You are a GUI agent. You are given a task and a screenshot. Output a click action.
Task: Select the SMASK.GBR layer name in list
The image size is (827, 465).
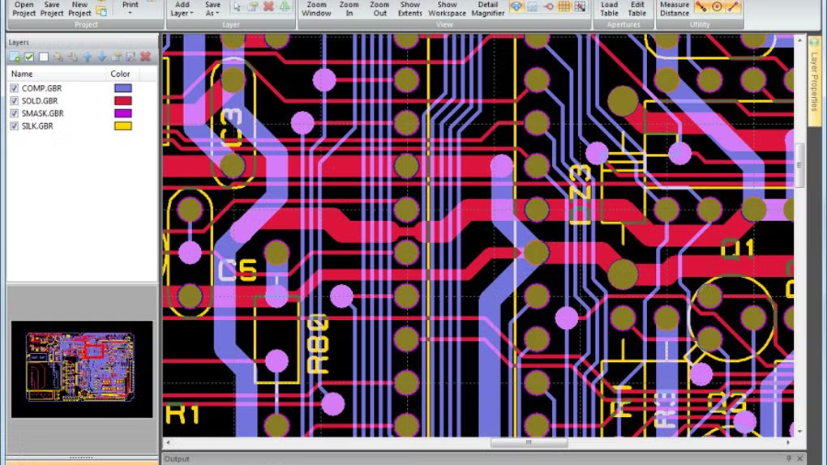(42, 114)
